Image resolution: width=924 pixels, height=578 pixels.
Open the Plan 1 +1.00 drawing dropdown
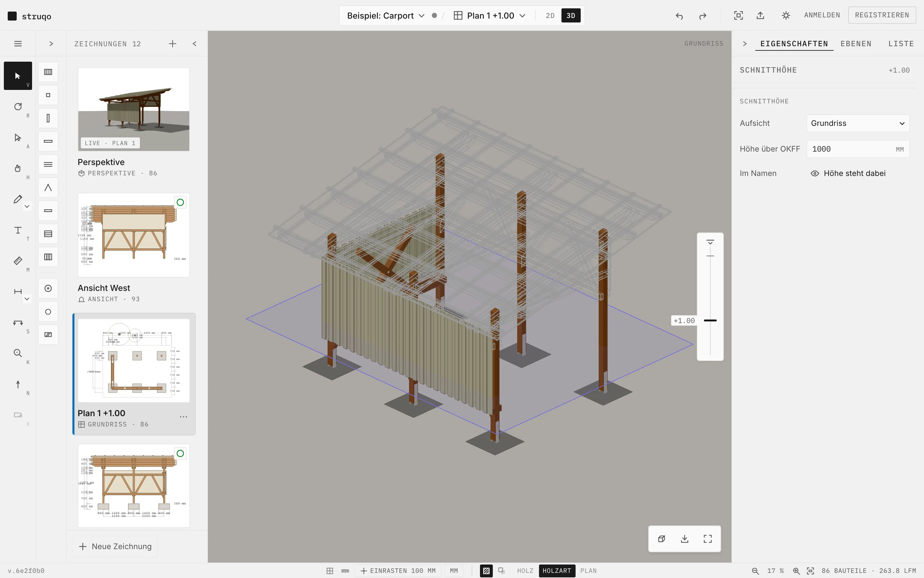tap(490, 16)
